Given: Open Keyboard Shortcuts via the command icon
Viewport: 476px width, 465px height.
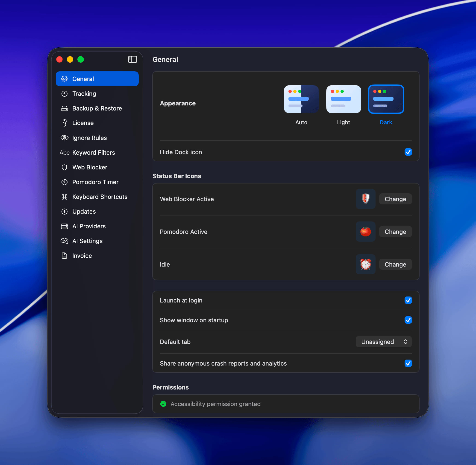Looking at the screenshot, I should [65, 197].
